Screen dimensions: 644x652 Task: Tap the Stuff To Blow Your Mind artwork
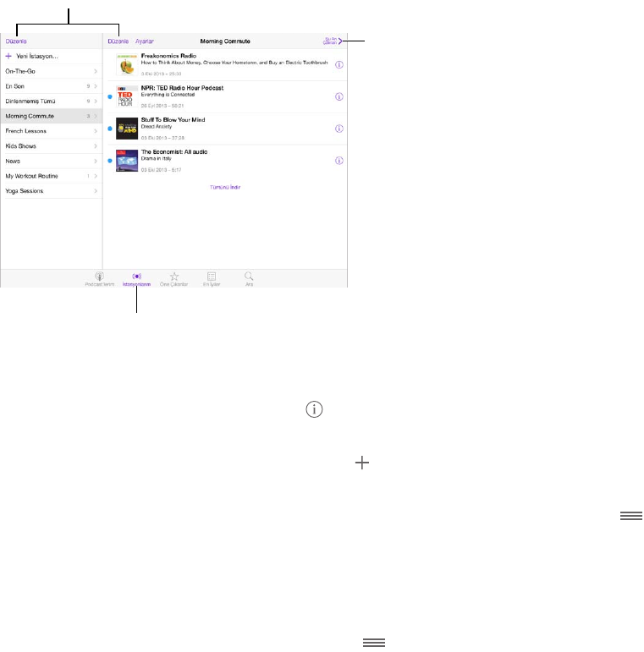pyautogui.click(x=127, y=129)
